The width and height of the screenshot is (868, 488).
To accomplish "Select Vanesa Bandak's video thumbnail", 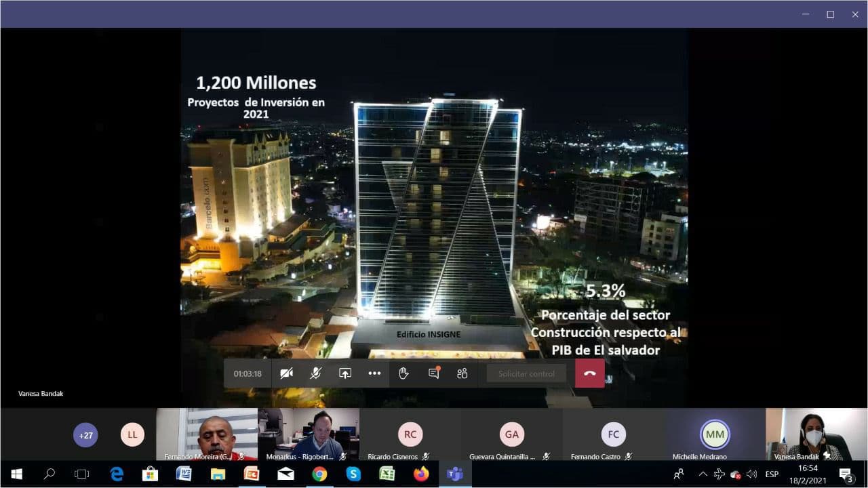I will click(816, 434).
